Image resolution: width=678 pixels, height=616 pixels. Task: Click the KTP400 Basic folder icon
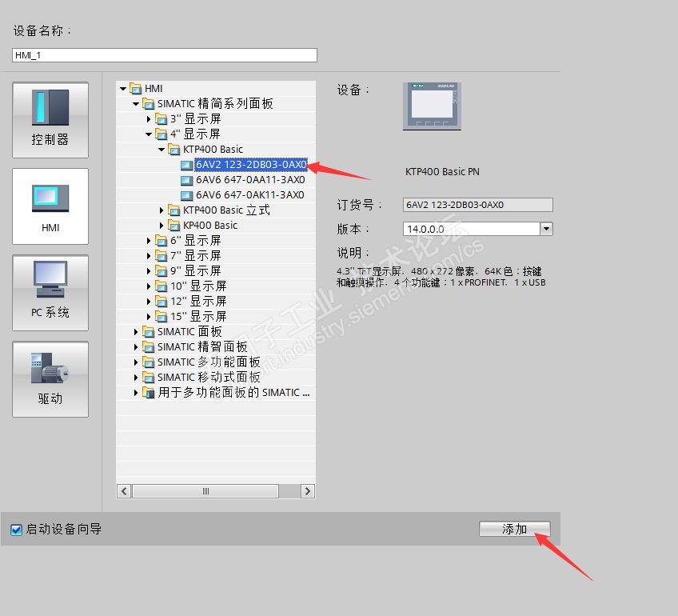point(173,150)
